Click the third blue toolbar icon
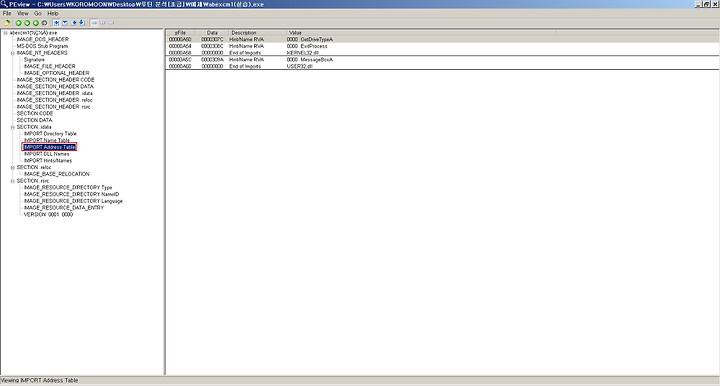Viewport: 720px width, 386px height. [73, 22]
